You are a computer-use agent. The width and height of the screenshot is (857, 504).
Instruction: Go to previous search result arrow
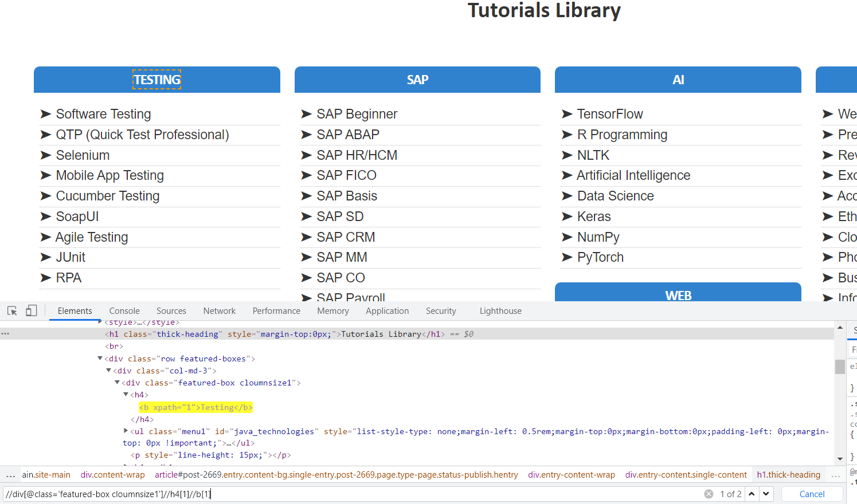[752, 494]
